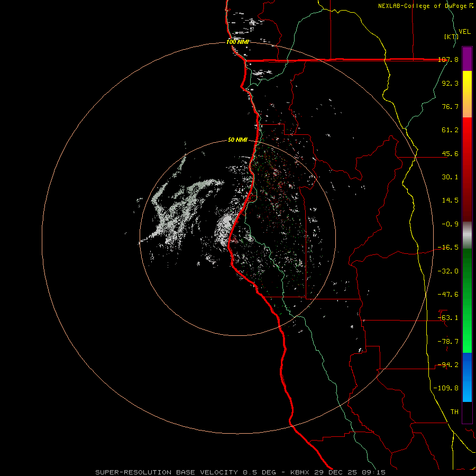Click the -109.8 scale value
Viewport: 476px width, 476px height.
click(446, 388)
